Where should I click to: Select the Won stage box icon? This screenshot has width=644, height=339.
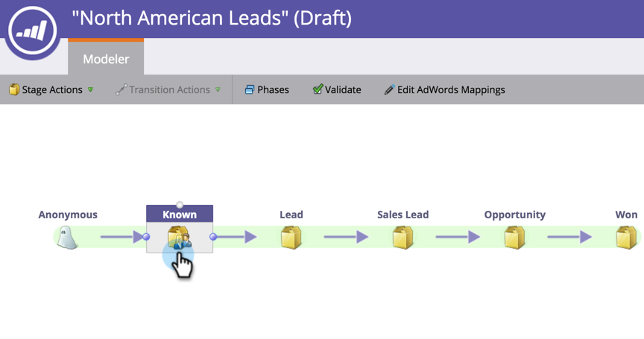point(626,237)
